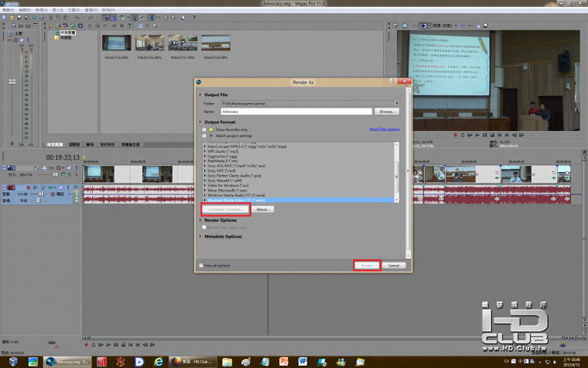Select the Normal Edit tool
This screenshot has width=588, height=368.
(151, 17)
